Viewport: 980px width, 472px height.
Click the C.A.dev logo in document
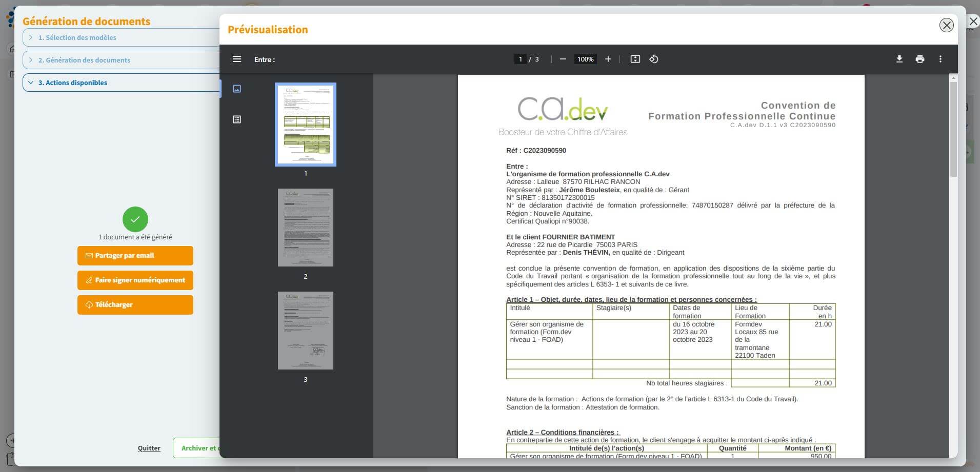[x=563, y=116]
